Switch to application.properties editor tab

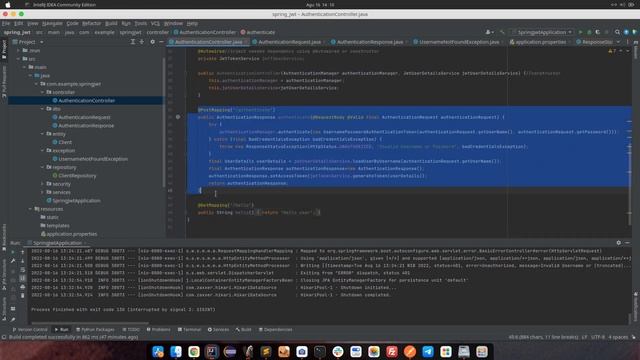pyautogui.click(x=540, y=42)
